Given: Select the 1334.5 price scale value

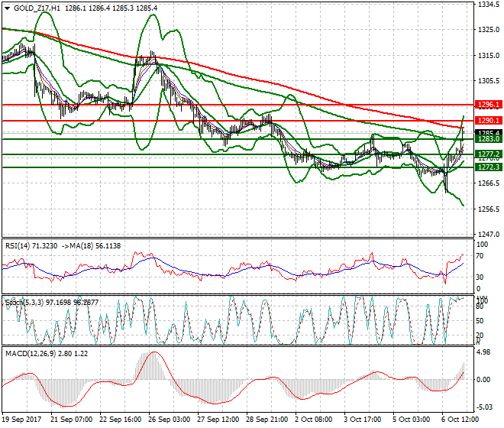Looking at the screenshot, I should click(489, 5).
